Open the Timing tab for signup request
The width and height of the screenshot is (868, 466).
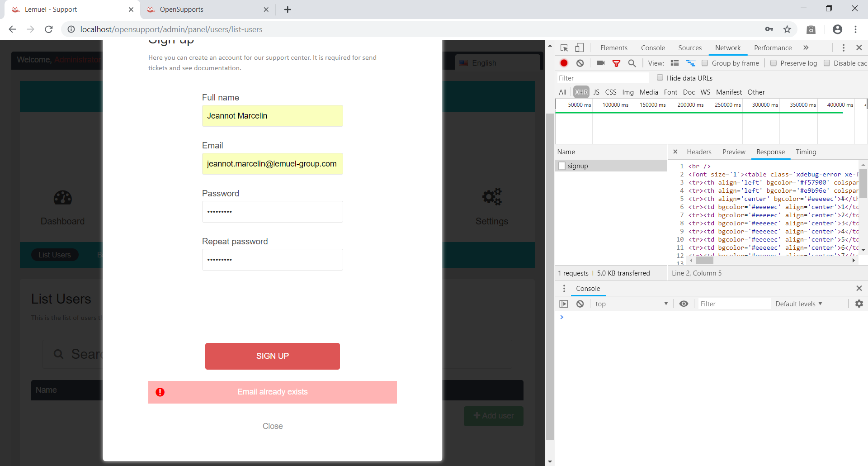[806, 152]
